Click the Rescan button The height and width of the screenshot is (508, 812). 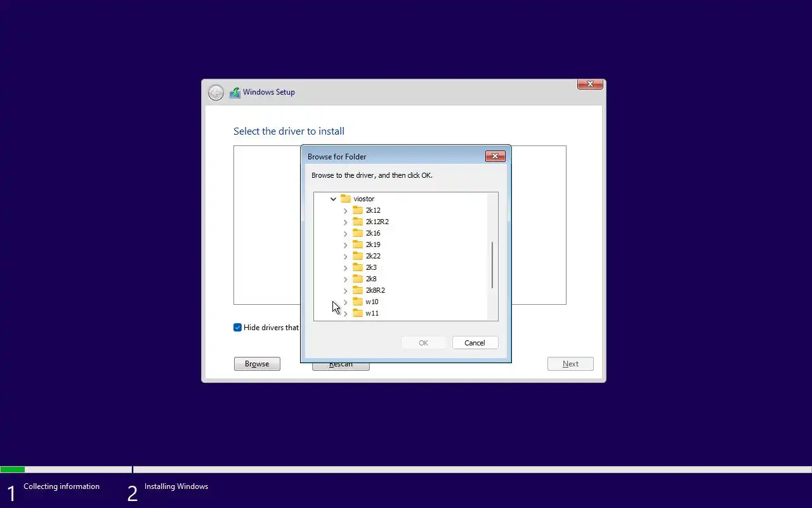click(341, 365)
